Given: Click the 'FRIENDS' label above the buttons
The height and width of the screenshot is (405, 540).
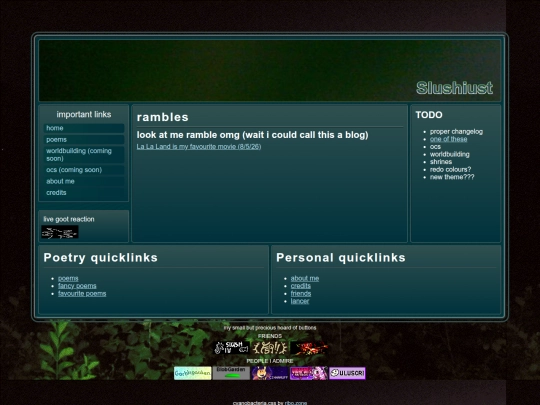Looking at the screenshot, I should [x=270, y=336].
